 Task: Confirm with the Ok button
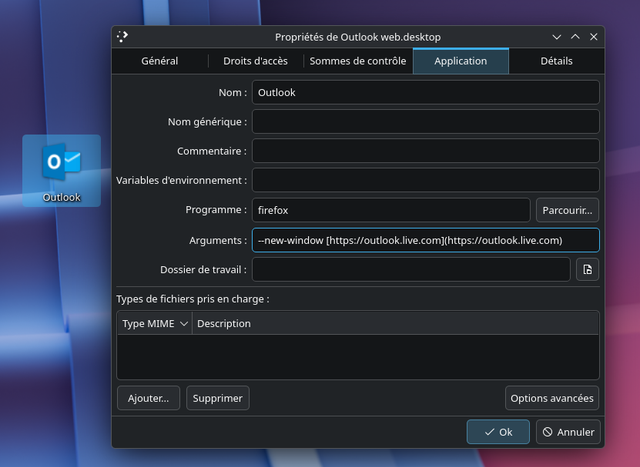pyautogui.click(x=498, y=432)
